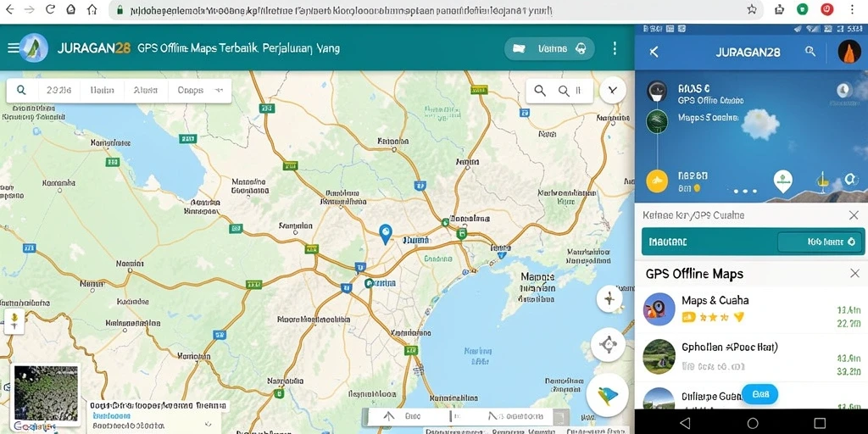
Task: Click the JURAGAN28 title in mobile panel
Action: tap(748, 52)
